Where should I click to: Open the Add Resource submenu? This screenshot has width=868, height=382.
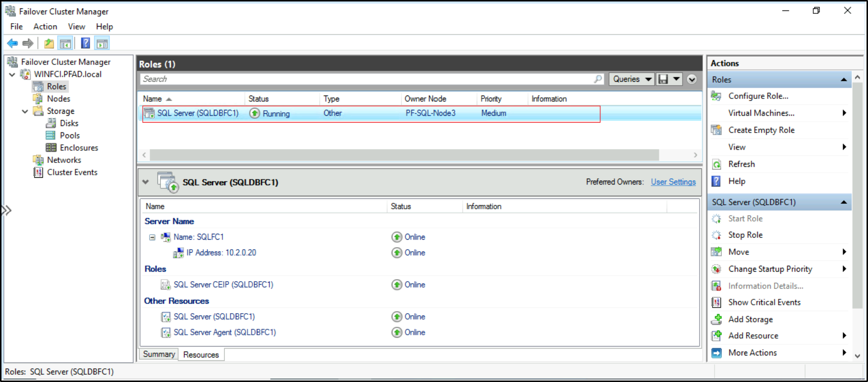[753, 336]
